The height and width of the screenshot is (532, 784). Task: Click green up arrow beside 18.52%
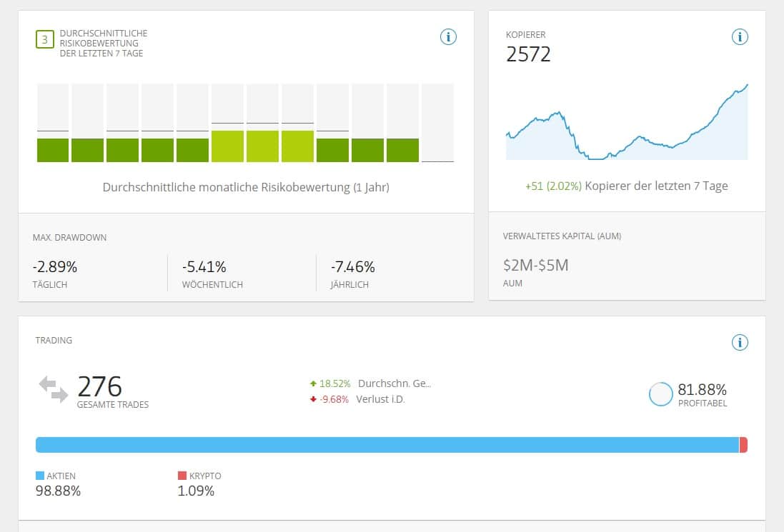click(313, 383)
